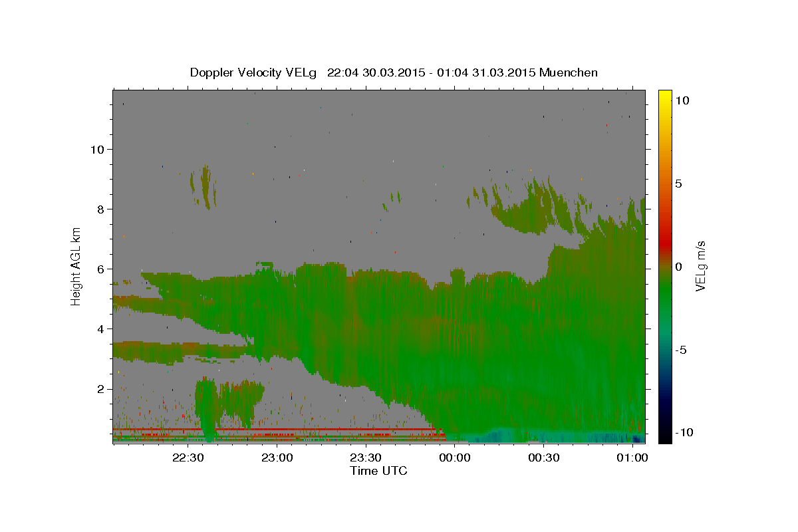Viewport: 798px width, 532px height.
Task: Click the '23:00' time axis label
Action: point(277,458)
